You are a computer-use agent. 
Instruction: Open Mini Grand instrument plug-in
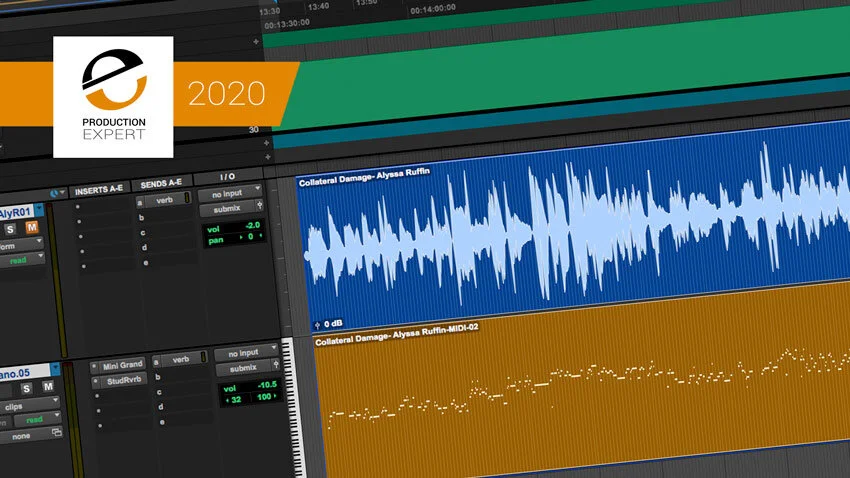coord(123,365)
